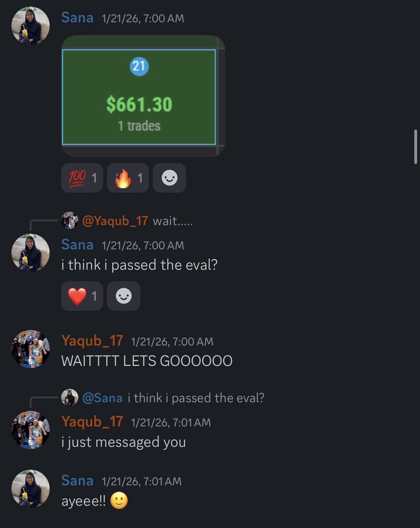Toggle the red heart reaction
Viewport: 420px width, 528px height.
tap(82, 296)
